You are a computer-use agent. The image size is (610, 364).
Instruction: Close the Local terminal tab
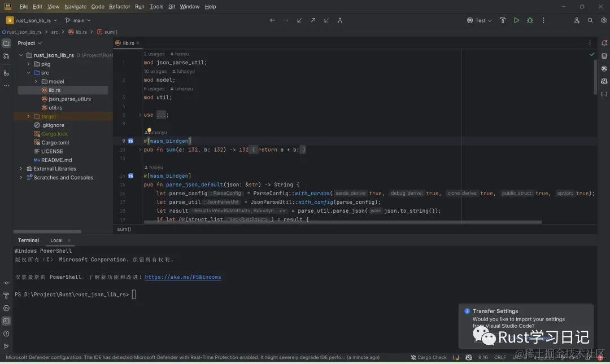click(x=69, y=240)
